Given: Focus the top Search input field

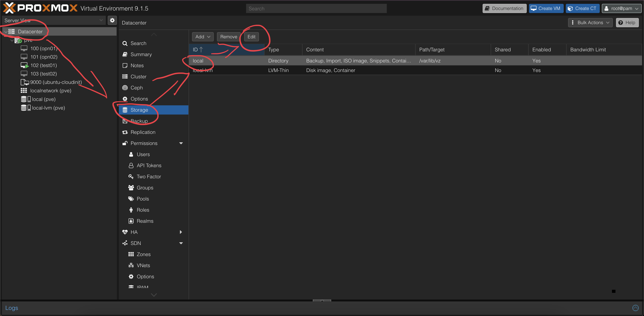Looking at the screenshot, I should pos(316,8).
